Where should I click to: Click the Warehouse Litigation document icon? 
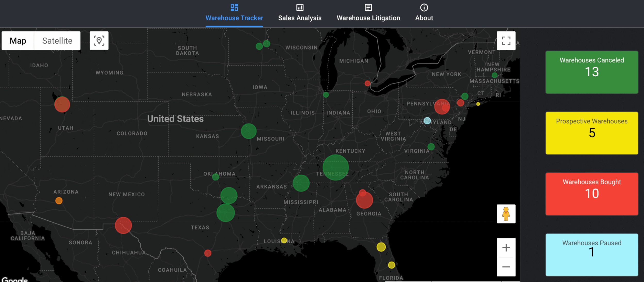coord(368,7)
